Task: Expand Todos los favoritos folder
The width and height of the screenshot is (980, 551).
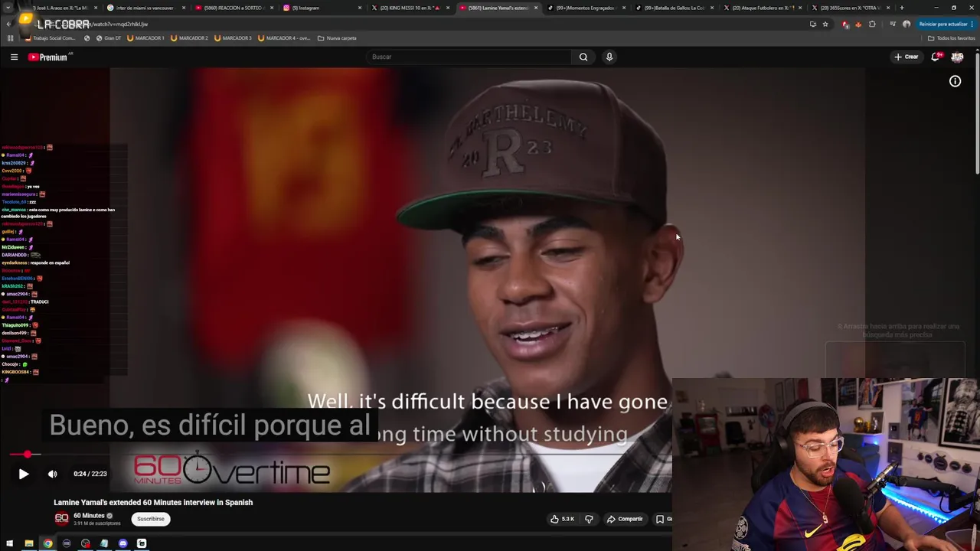Action: 951,37
